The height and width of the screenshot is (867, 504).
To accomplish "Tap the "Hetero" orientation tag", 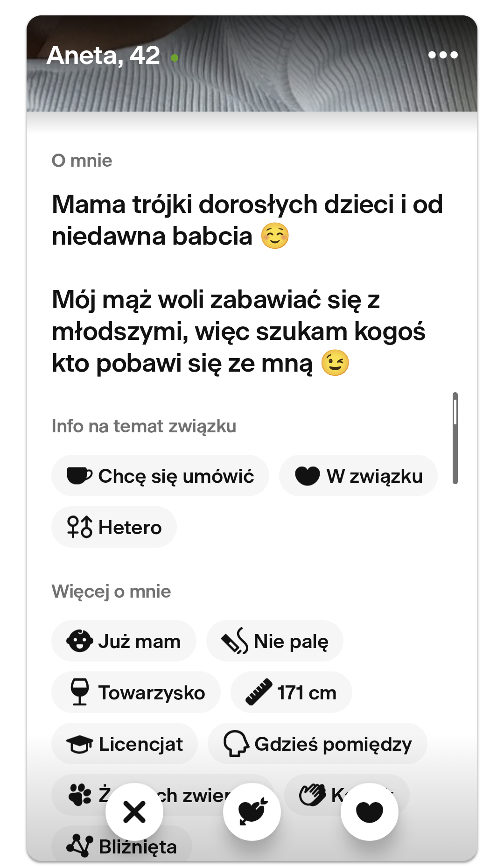I will (x=114, y=527).
